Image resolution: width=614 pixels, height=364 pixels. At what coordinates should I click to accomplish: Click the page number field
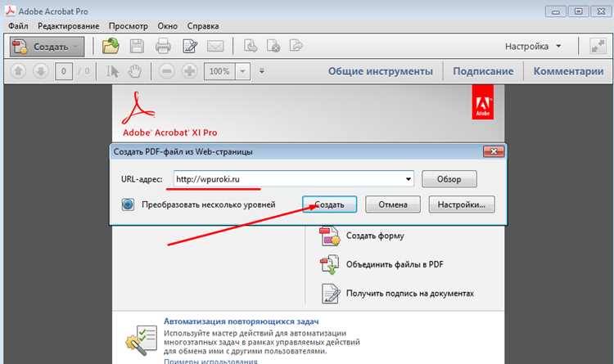(x=63, y=71)
